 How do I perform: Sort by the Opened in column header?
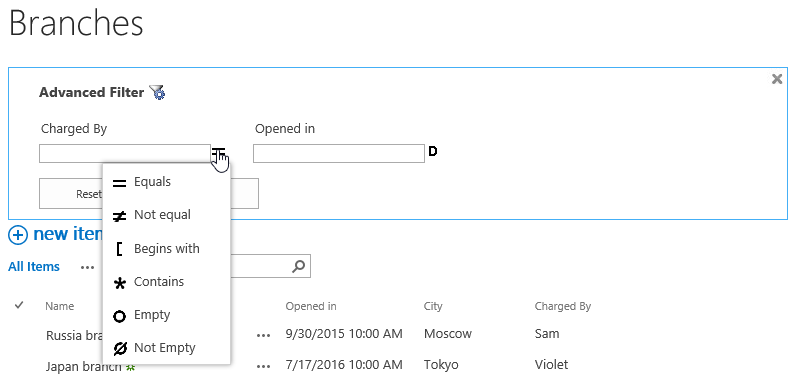click(x=311, y=306)
